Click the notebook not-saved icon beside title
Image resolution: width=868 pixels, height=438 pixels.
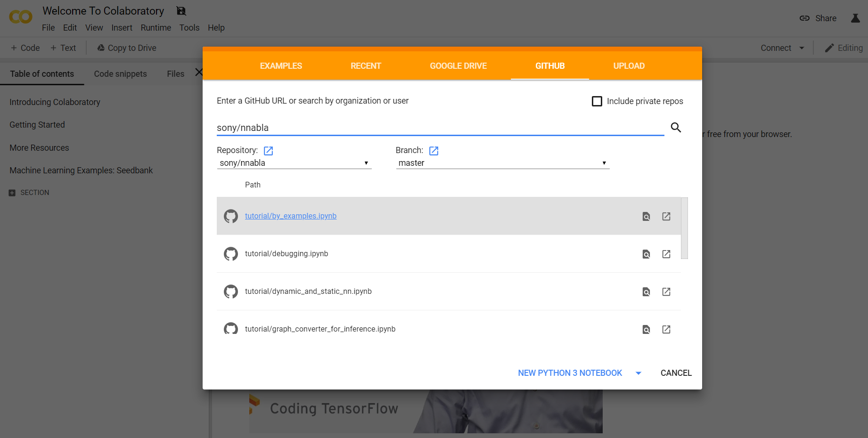181,11
